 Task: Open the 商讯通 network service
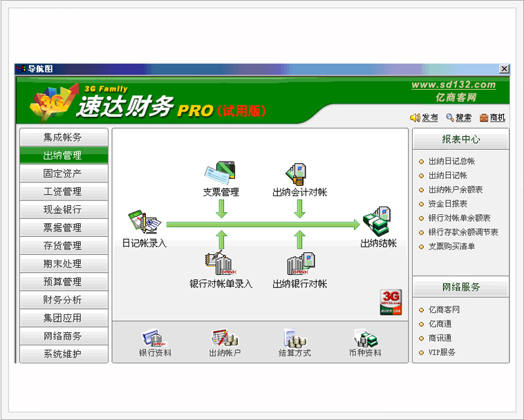tap(440, 338)
